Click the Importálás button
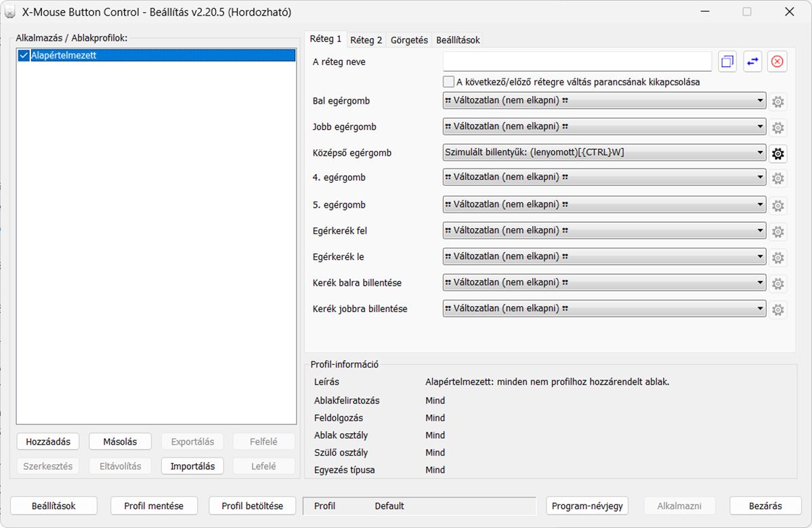 click(192, 466)
